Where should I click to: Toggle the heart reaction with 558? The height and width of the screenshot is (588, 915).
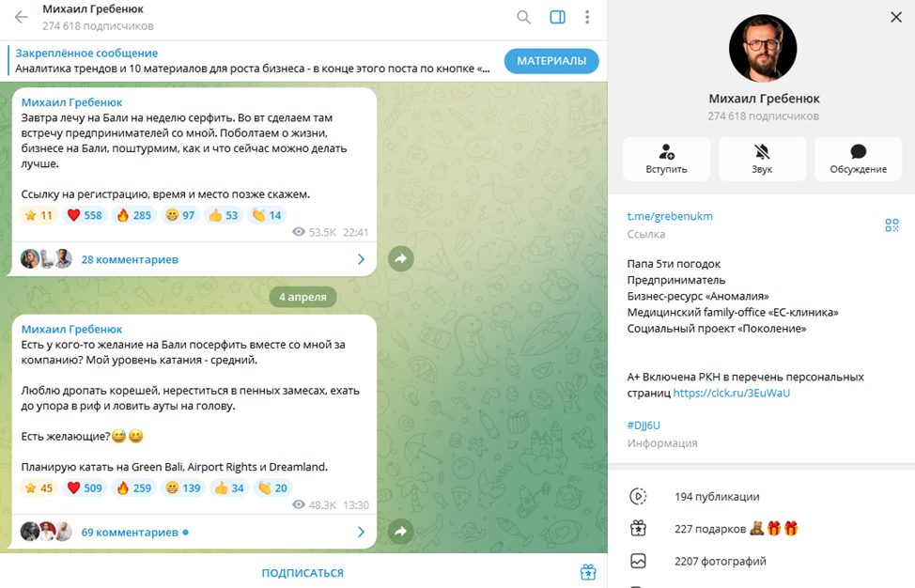click(85, 215)
